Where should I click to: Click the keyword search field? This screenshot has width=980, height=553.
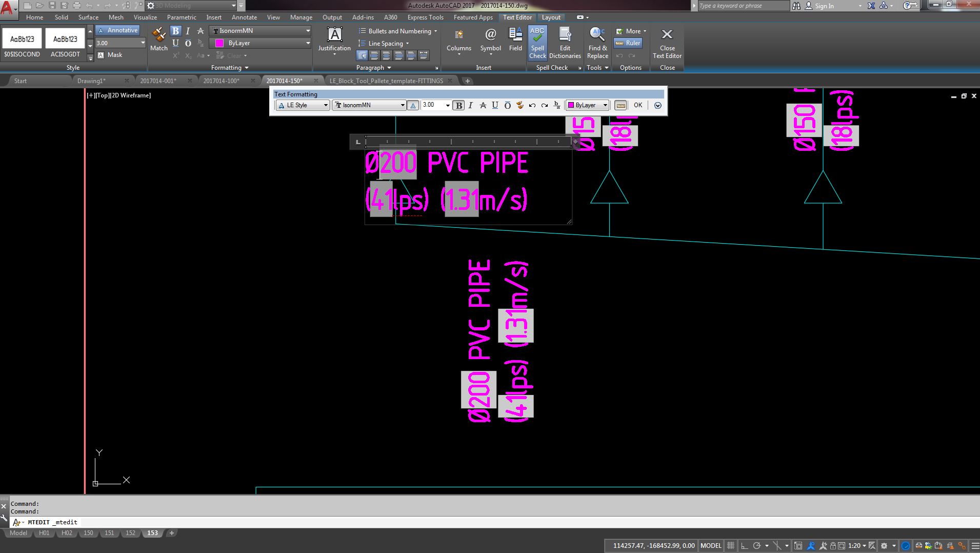(743, 6)
